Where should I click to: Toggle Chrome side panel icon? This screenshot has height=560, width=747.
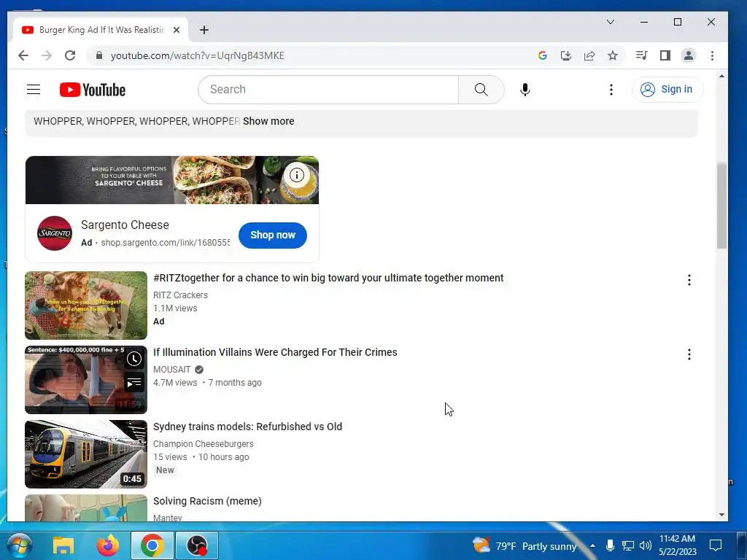pos(665,55)
